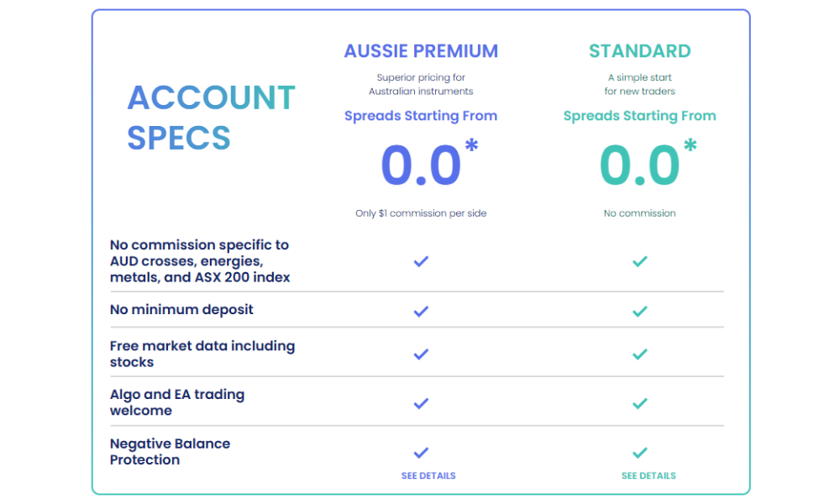The image size is (840, 504).
Task: Click the ACCOUNT SPECS title
Action: click(x=211, y=118)
